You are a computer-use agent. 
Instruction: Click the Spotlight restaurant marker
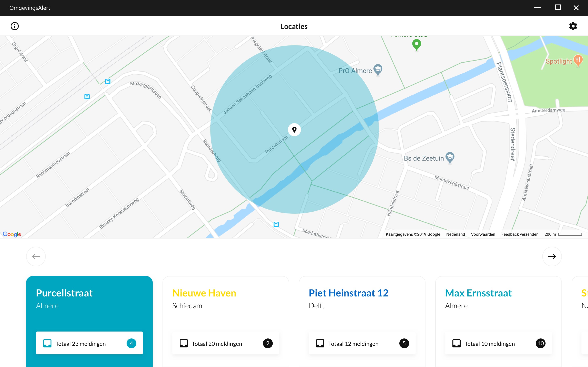[578, 60]
